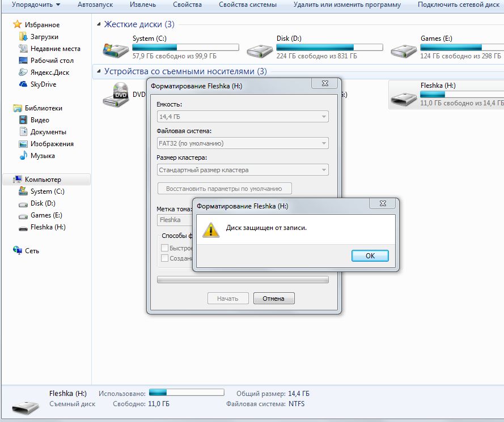Select the DVD drive icon

pos(116,95)
